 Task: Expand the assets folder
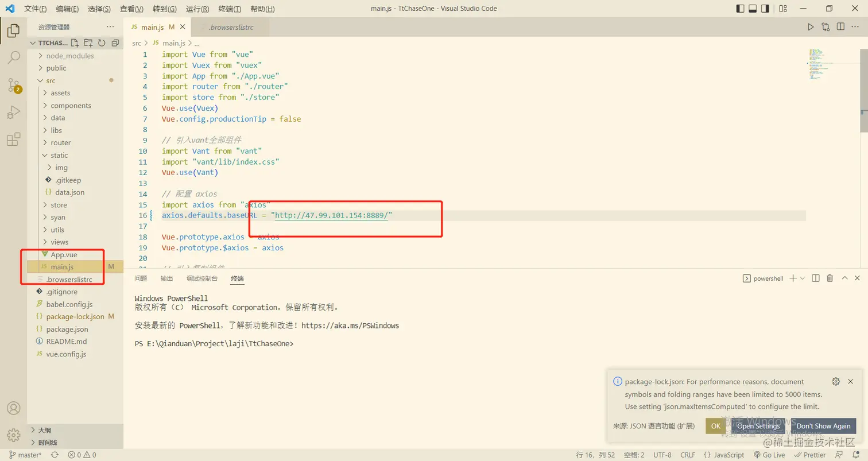(x=75, y=93)
